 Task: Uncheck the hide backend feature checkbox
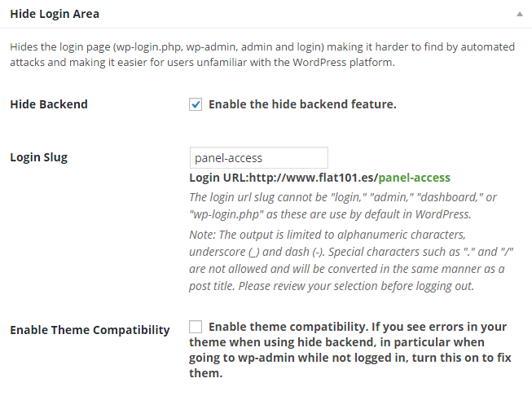(x=196, y=104)
